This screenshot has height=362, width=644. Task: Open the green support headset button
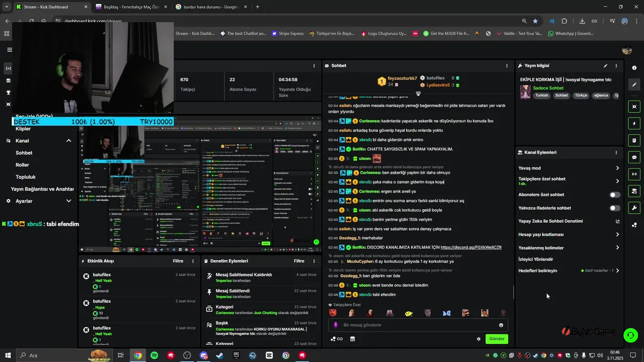point(630,334)
